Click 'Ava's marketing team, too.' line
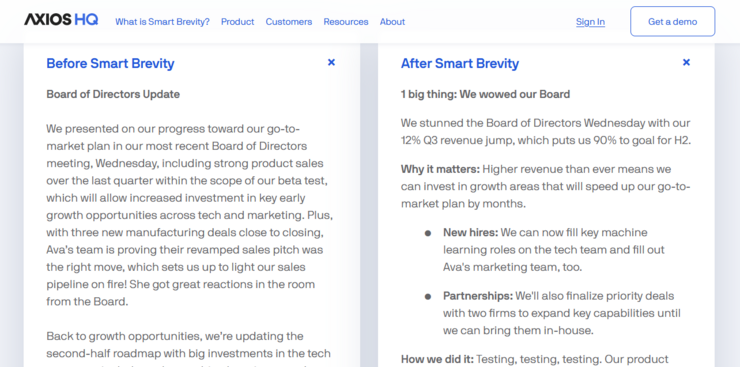The image size is (740, 367). (513, 267)
